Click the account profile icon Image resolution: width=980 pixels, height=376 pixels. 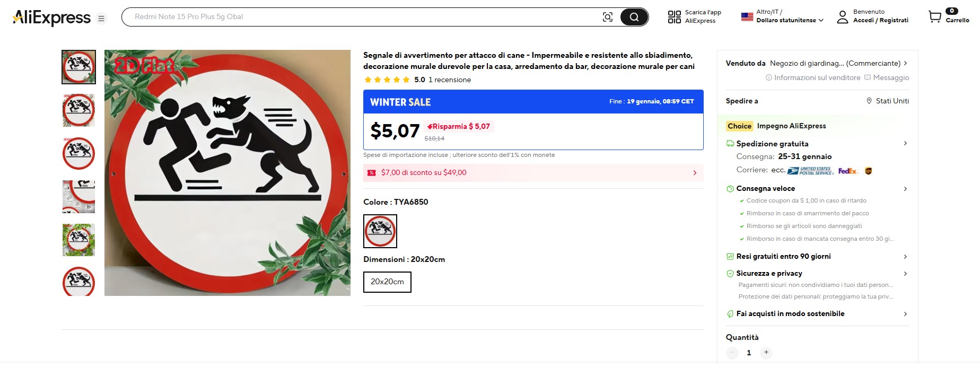[842, 17]
